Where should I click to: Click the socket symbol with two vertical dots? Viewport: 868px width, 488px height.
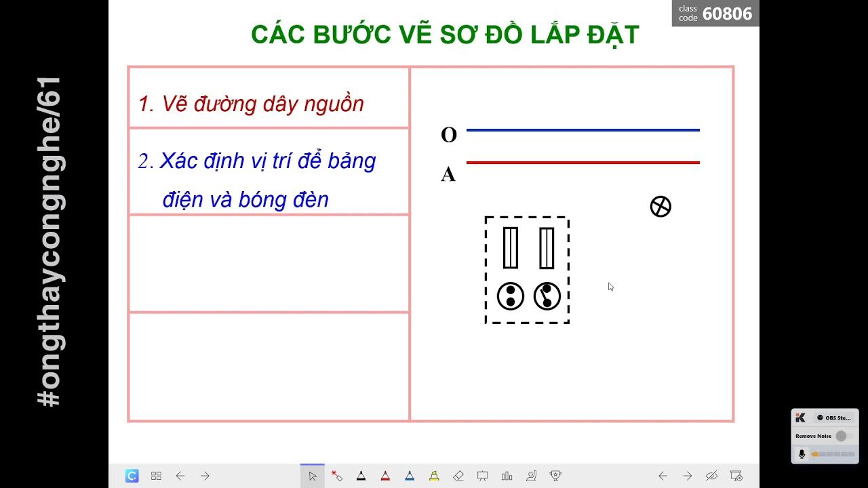click(x=511, y=296)
